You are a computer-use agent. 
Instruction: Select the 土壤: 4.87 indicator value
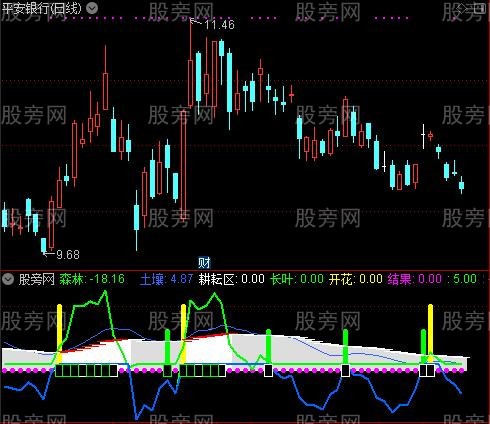166,279
